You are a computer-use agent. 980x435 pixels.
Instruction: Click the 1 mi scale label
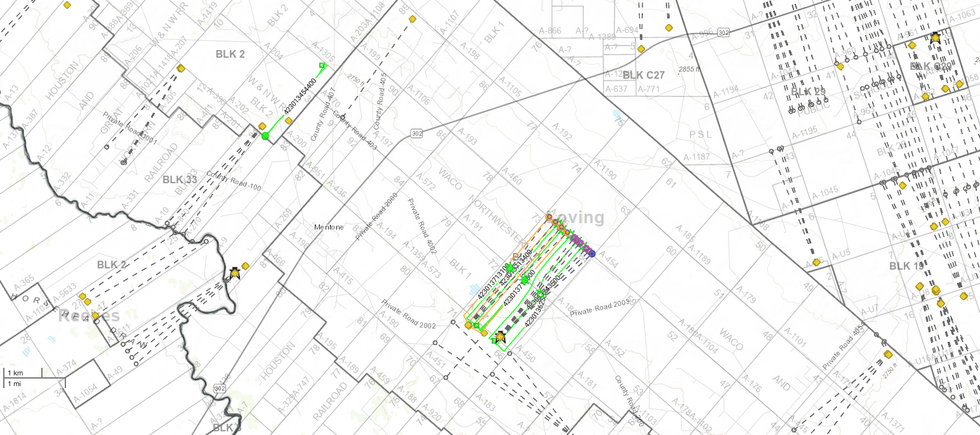click(x=13, y=384)
